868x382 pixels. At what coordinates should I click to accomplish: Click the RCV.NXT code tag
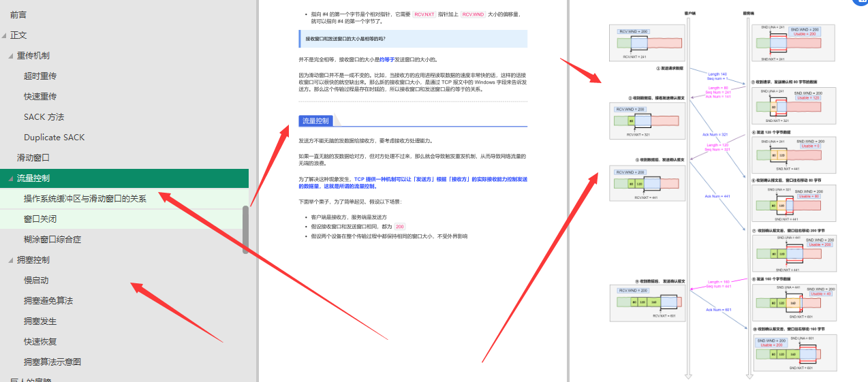tap(424, 14)
